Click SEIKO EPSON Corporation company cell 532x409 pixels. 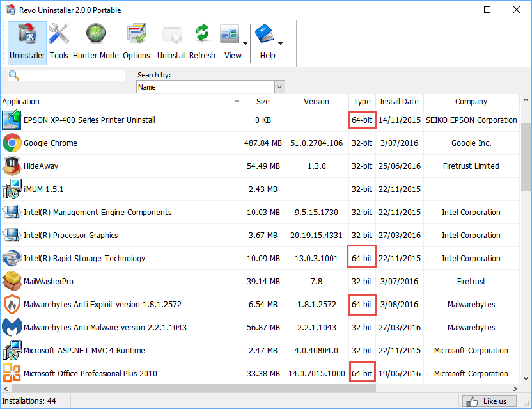point(471,120)
